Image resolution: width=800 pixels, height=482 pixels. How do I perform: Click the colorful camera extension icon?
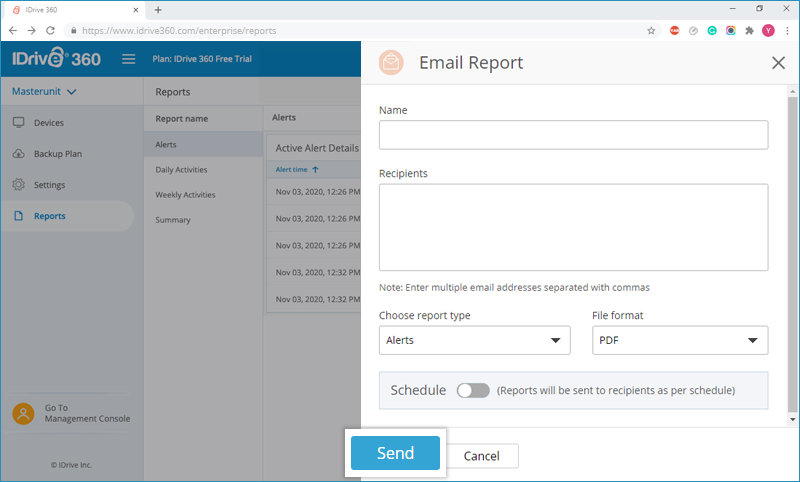point(731,31)
